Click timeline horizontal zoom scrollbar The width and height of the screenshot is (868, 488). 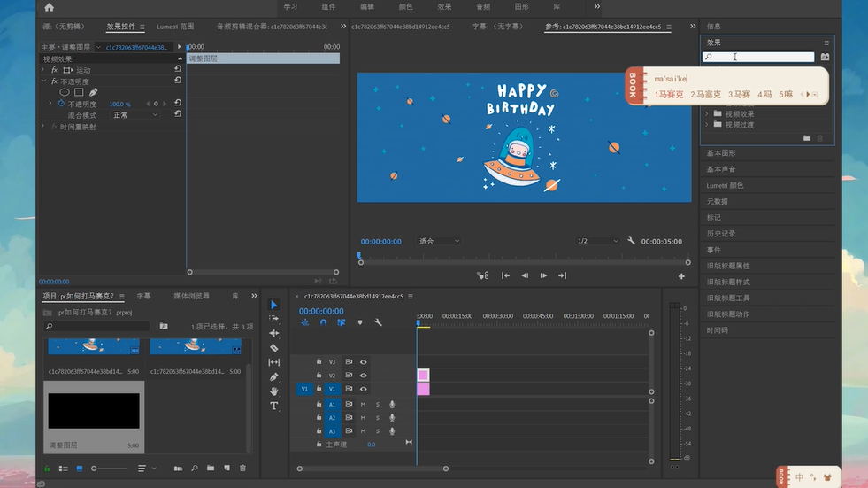(373, 469)
